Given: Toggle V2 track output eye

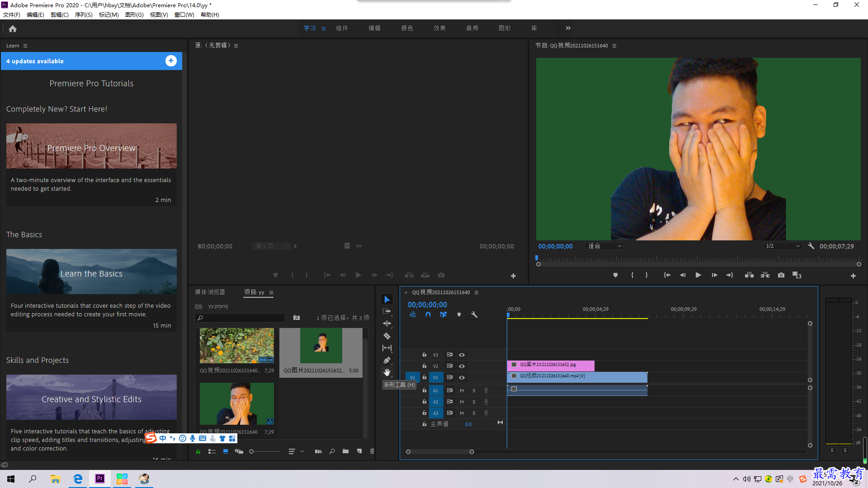Looking at the screenshot, I should (462, 366).
